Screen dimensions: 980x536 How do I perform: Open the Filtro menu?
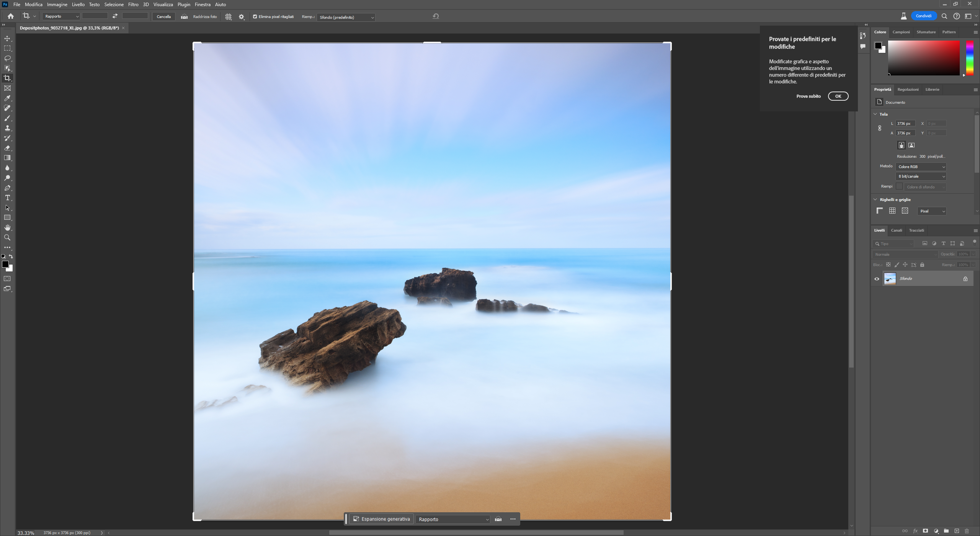click(x=133, y=5)
